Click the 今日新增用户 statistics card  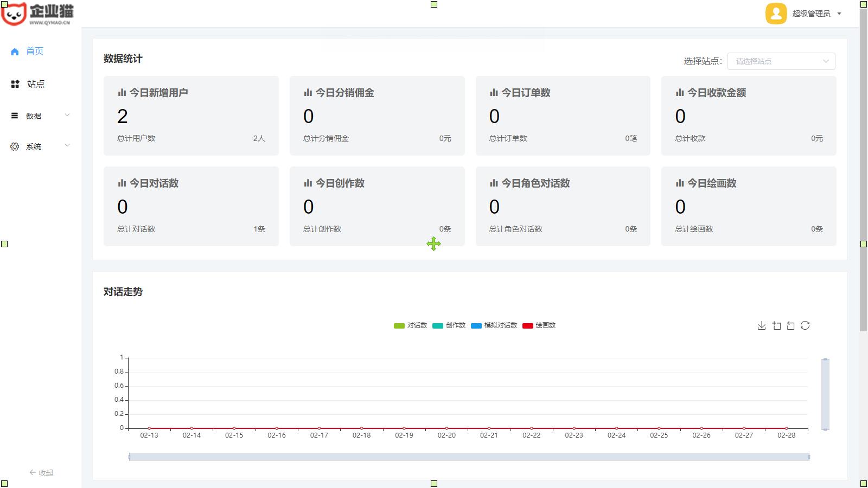click(191, 115)
